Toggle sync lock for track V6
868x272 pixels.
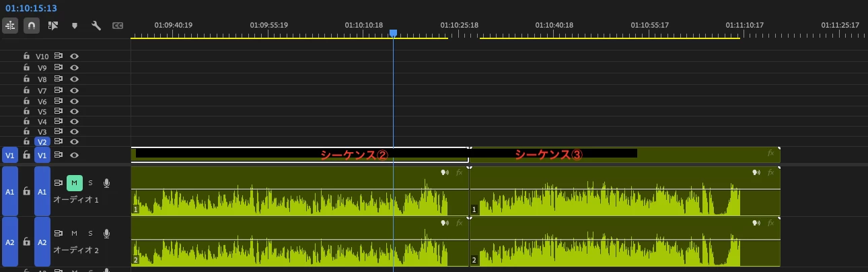pyautogui.click(x=59, y=101)
